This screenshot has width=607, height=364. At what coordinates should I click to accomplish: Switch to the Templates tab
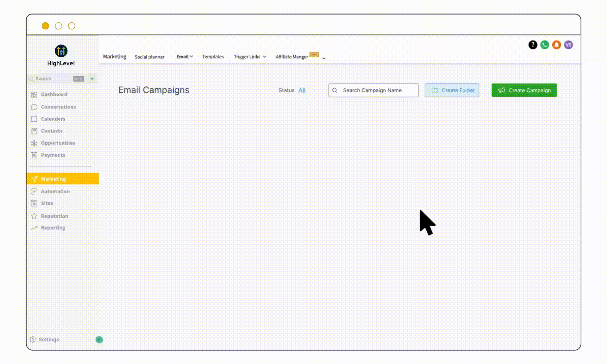point(213,57)
